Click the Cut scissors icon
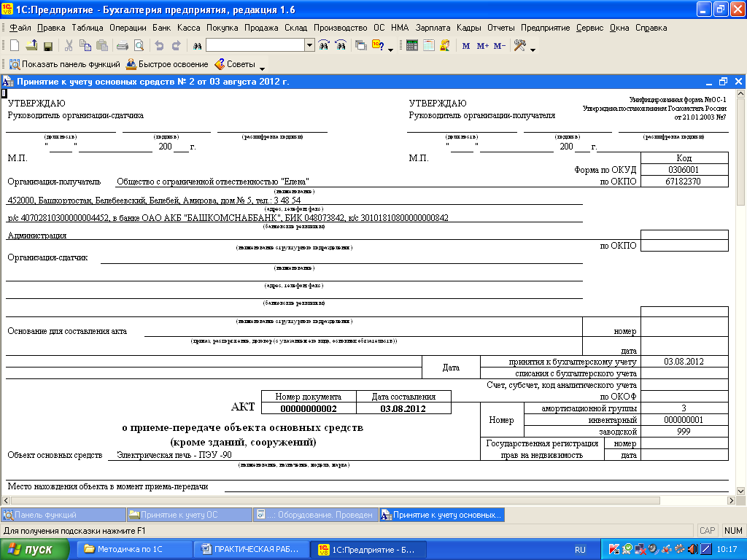The width and height of the screenshot is (747, 560). pos(69,46)
